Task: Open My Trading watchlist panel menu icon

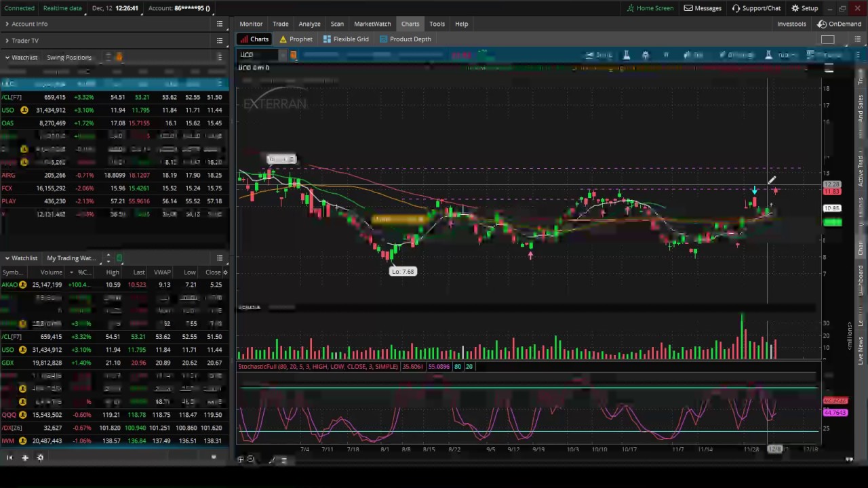Action: (220, 258)
